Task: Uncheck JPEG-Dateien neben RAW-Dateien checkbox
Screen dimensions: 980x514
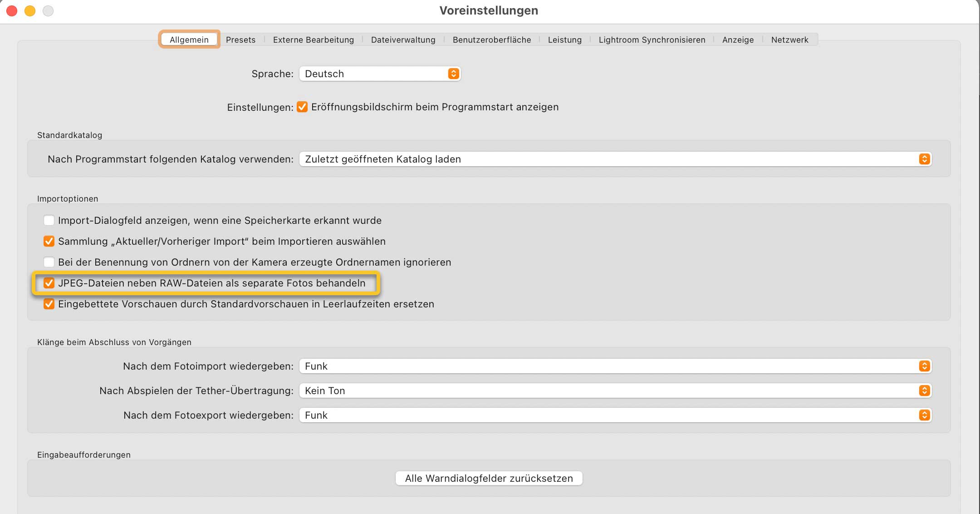Action: click(x=49, y=283)
